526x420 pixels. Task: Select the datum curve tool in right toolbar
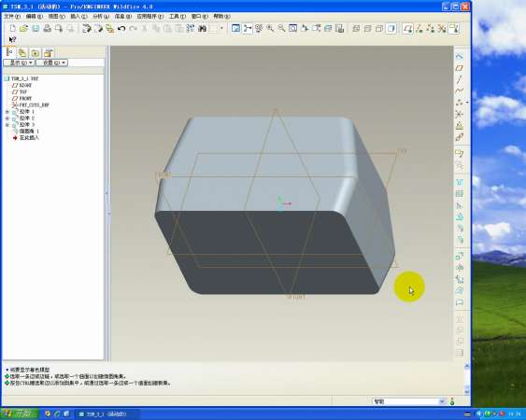(460, 91)
